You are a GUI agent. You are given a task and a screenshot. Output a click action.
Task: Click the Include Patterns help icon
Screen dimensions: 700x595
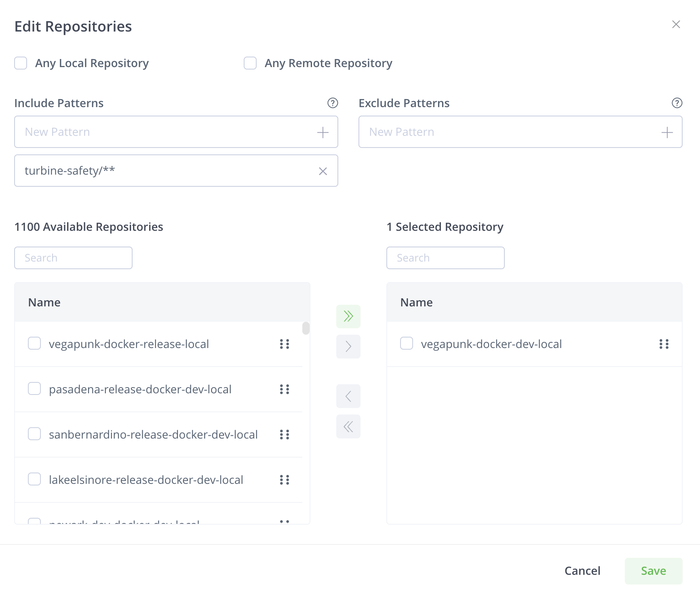(333, 103)
